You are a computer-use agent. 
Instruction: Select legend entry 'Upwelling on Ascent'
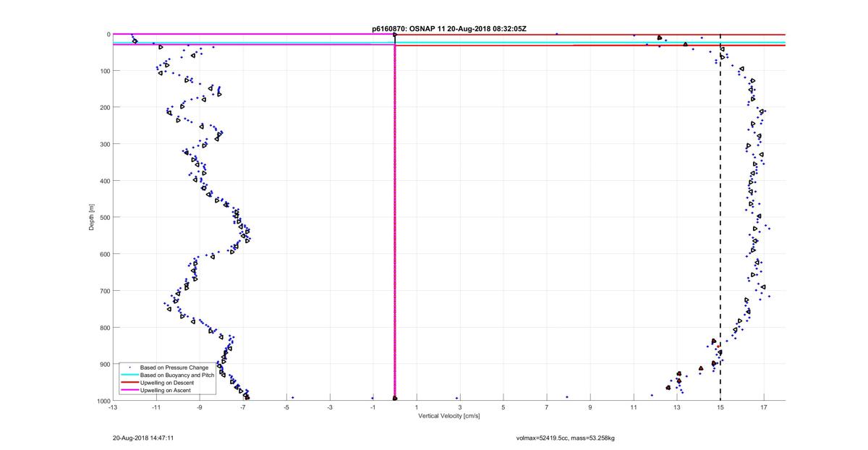click(x=167, y=389)
